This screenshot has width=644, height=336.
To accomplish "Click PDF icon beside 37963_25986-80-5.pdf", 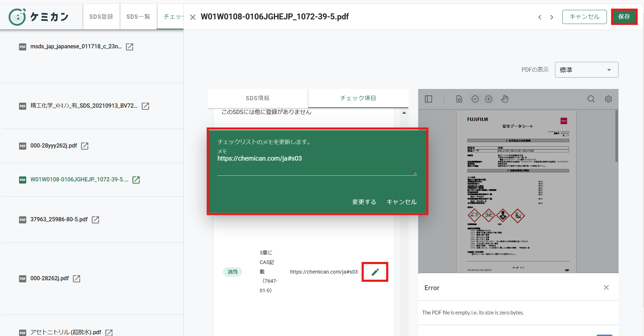I will coord(23,220).
